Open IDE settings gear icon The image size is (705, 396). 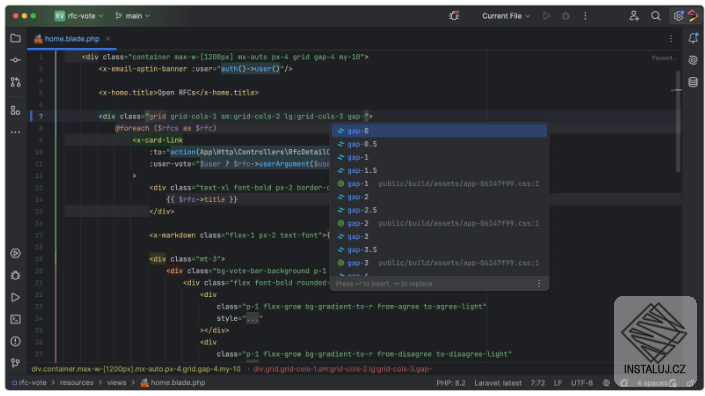(678, 16)
